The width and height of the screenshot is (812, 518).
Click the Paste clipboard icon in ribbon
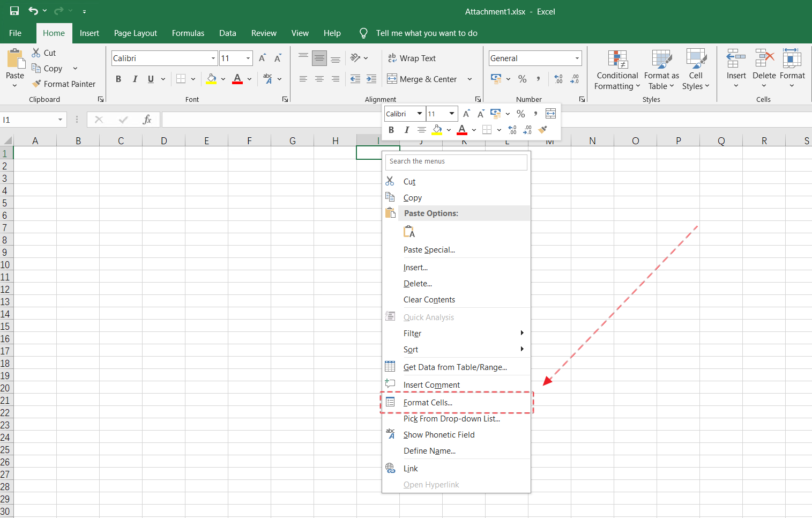click(15, 59)
